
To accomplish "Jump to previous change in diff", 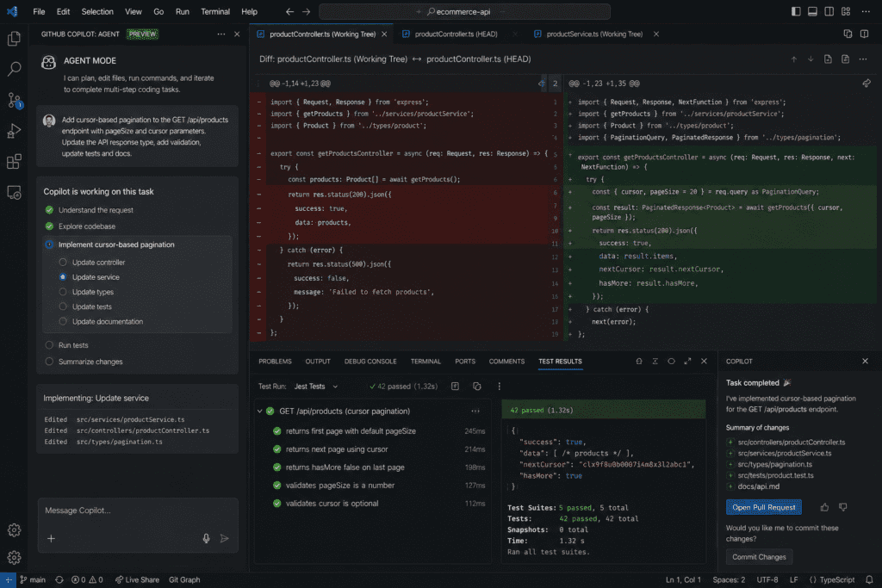I will pos(793,59).
